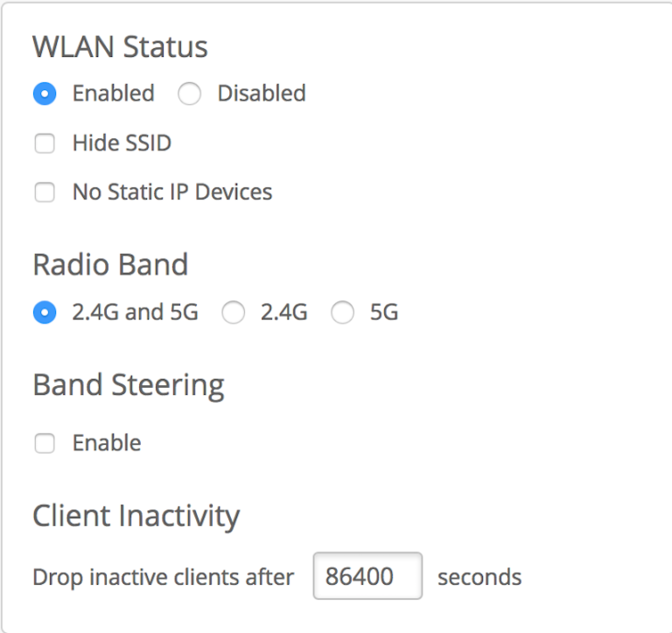Screen dimensions: 672x633
Task: Click the 'Disabled' label text
Action: click(262, 94)
